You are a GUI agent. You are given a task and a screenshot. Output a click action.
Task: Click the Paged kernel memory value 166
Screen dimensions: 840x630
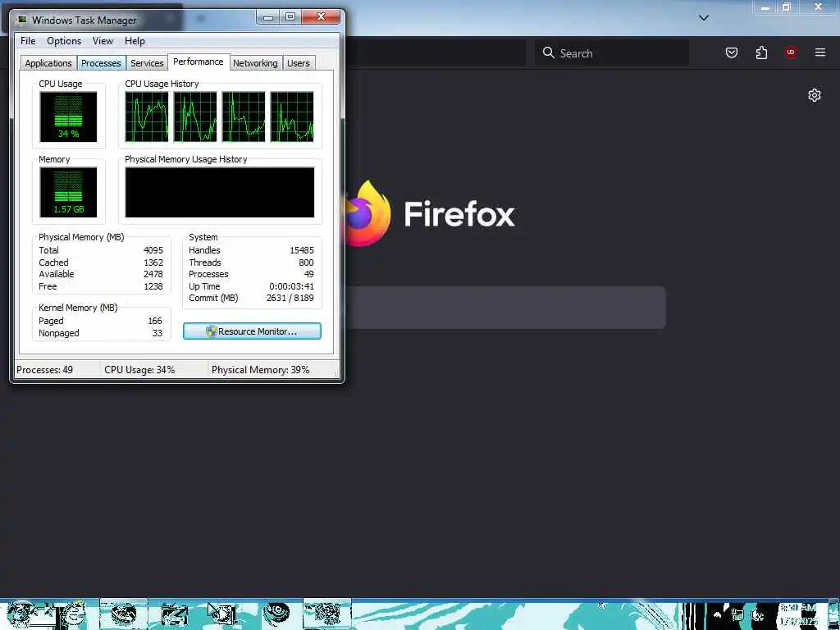(x=155, y=321)
